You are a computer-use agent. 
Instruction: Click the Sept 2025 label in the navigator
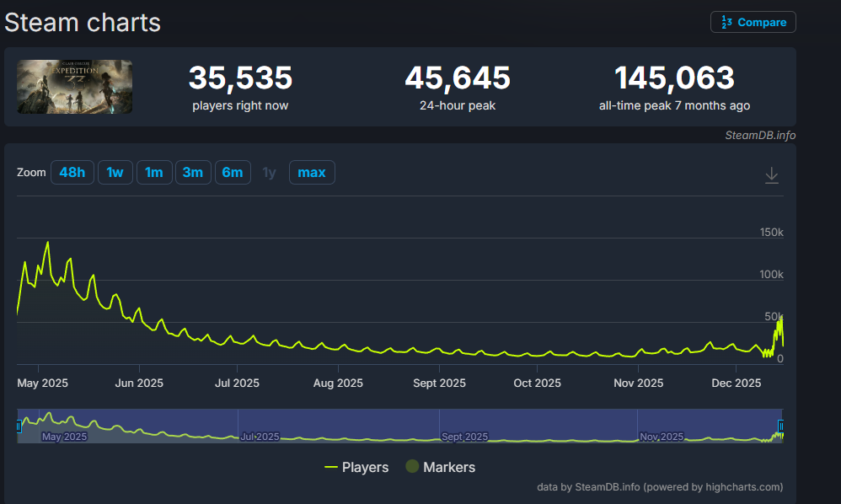(x=464, y=437)
